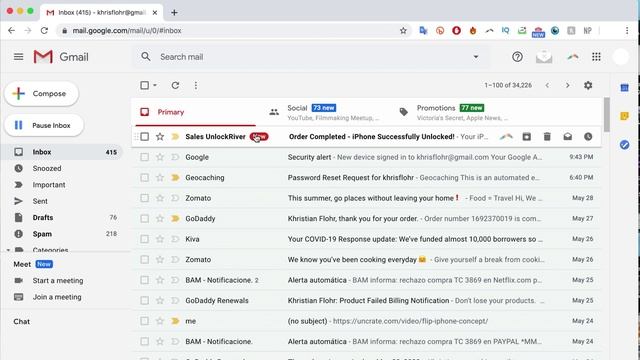Screen dimensions: 640x360
Task: Click the browser address bar URL
Action: 127,31
